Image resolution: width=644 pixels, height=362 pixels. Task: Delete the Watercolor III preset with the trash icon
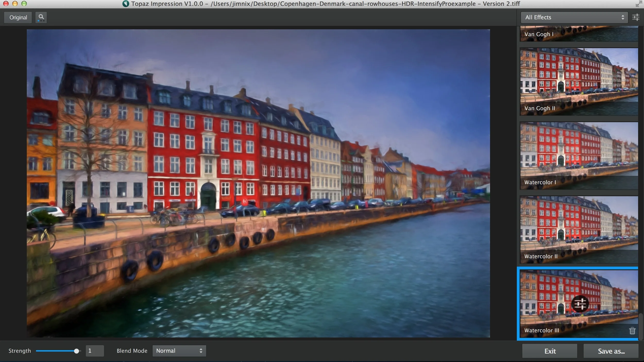[632, 331]
